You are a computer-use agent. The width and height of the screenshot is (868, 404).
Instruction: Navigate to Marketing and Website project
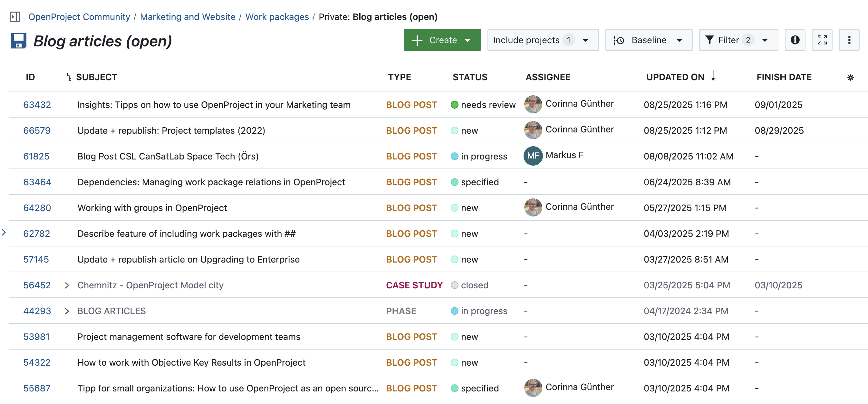(188, 16)
